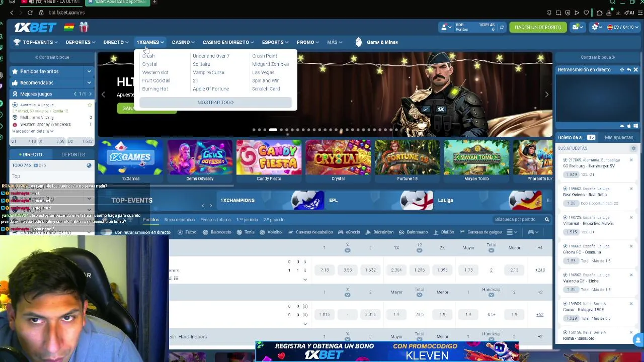Screen dimensions: 644x362
Task: Select odds 7.13 for home win
Action: click(325, 270)
